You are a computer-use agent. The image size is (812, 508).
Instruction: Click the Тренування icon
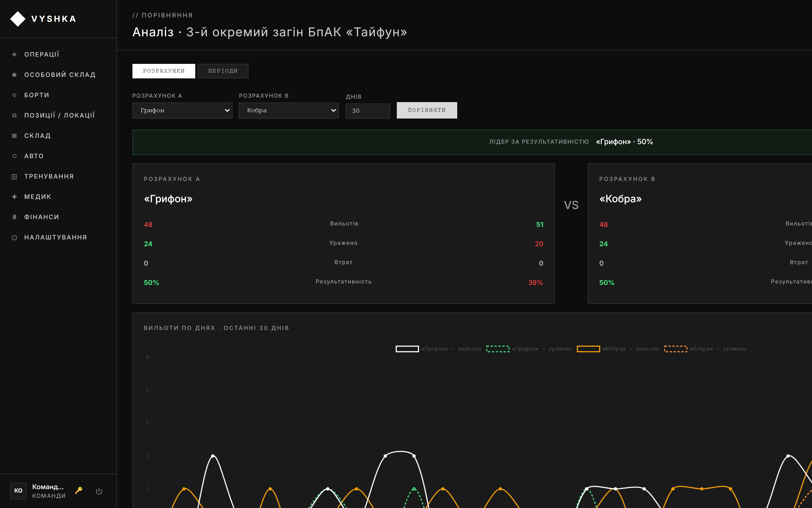(x=14, y=177)
